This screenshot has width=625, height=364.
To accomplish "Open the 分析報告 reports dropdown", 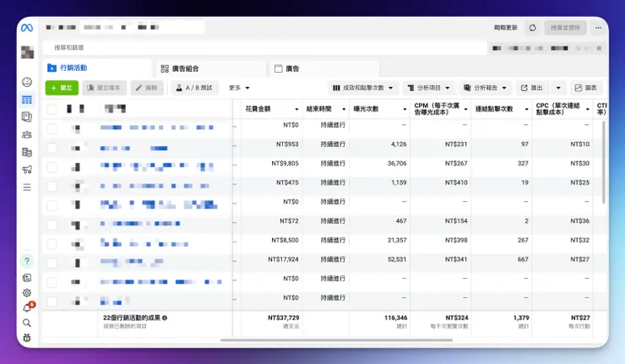I will pos(485,88).
